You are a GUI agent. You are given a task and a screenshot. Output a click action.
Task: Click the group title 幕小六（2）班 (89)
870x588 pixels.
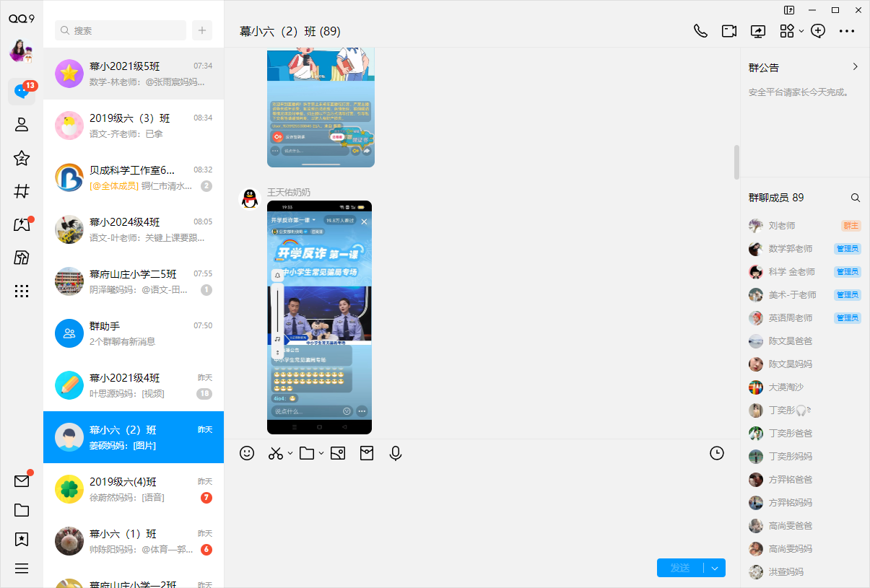[290, 31]
